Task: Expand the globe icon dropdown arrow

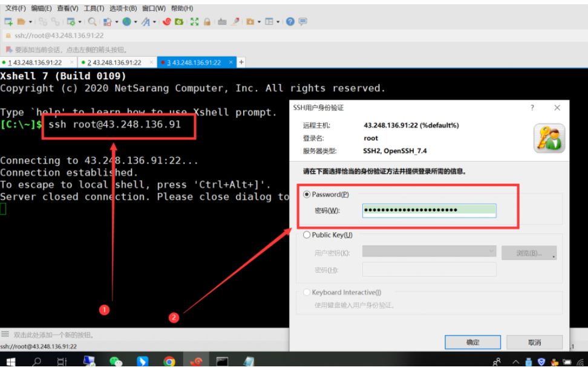Action: tap(136, 22)
